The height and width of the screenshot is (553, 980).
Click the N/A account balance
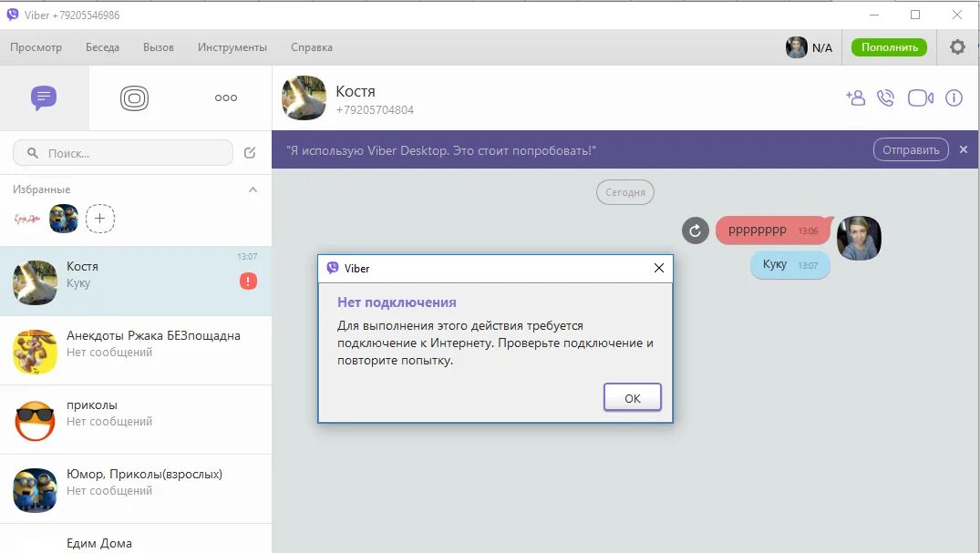822,47
